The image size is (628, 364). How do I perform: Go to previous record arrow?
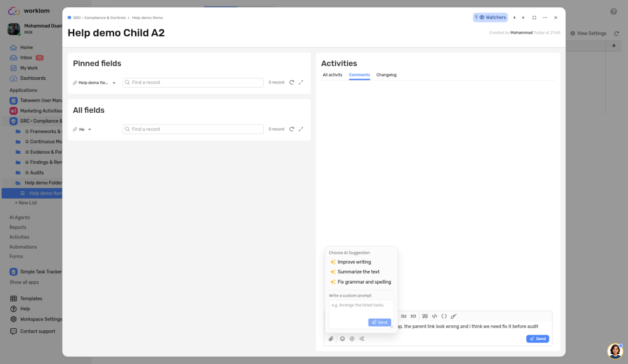click(x=515, y=18)
